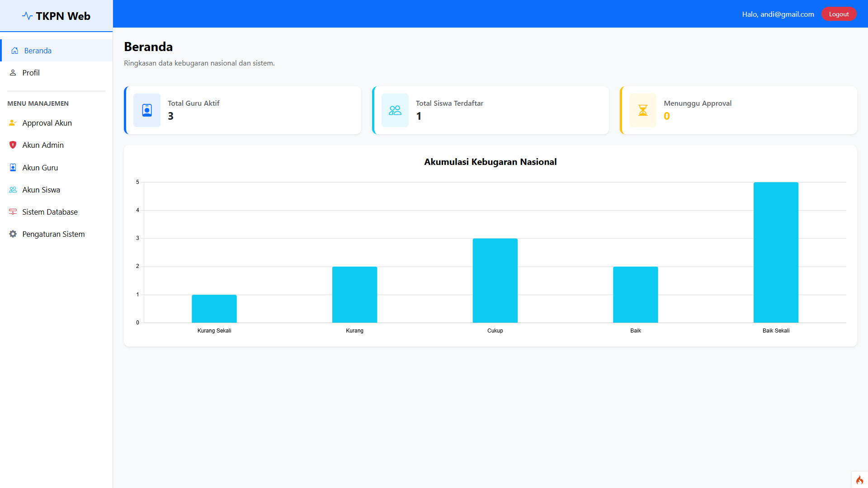Screen dimensions: 868x488
Task: Click the Akun Guru badge icon
Action: [x=13, y=168]
